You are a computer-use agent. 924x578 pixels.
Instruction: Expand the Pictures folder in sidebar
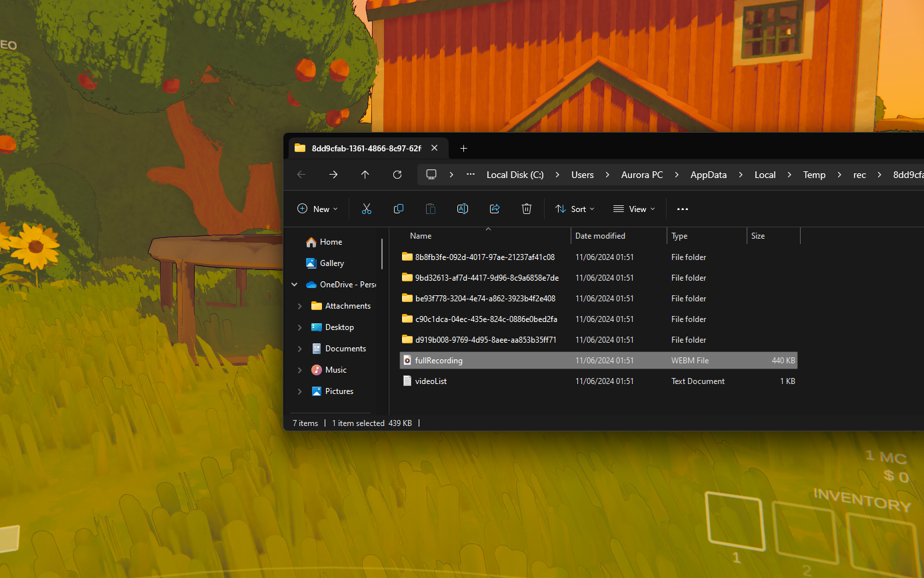[x=300, y=391]
